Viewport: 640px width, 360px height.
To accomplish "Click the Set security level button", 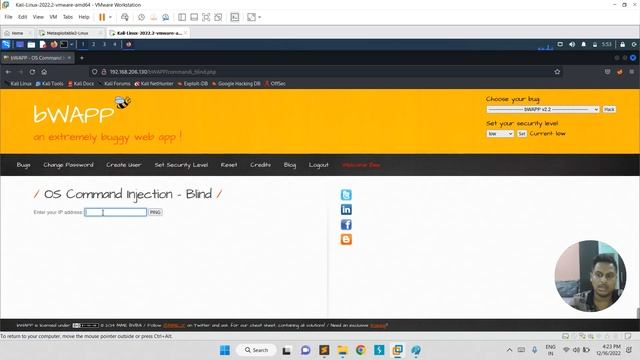I will (522, 133).
